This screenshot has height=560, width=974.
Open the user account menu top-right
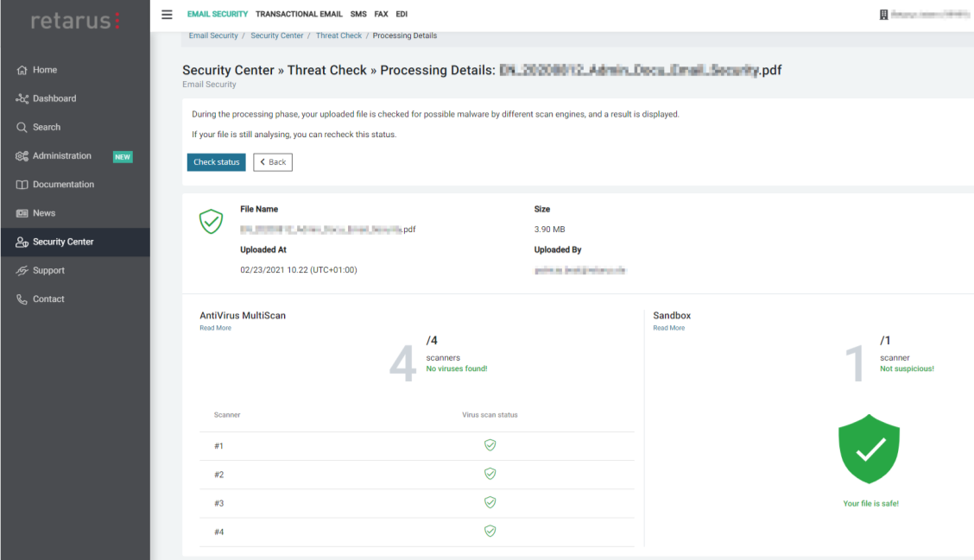924,15
